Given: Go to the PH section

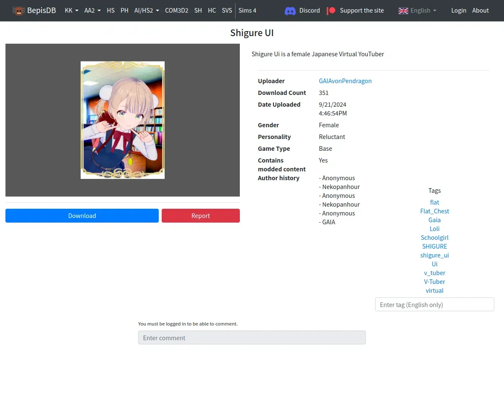Looking at the screenshot, I should pyautogui.click(x=124, y=10).
